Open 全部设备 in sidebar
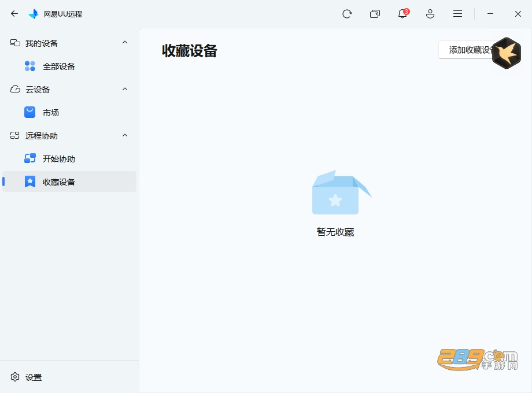This screenshot has height=393, width=532. [x=69, y=66]
